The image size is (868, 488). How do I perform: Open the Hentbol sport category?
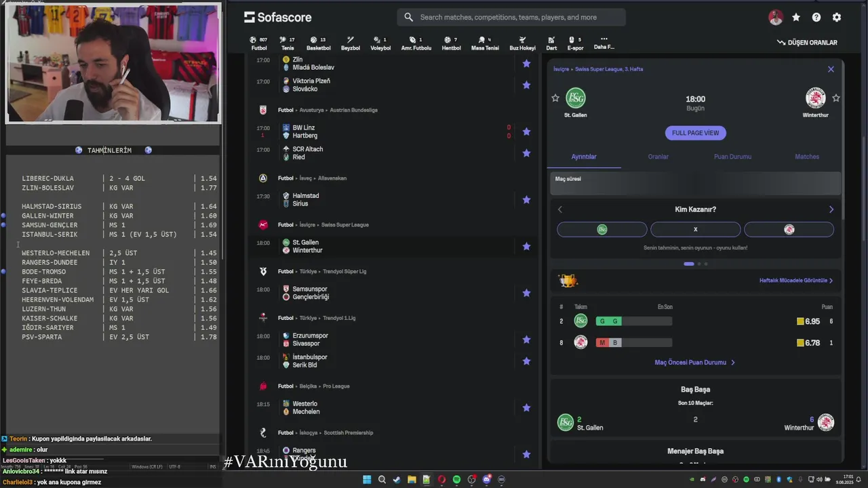(x=451, y=43)
